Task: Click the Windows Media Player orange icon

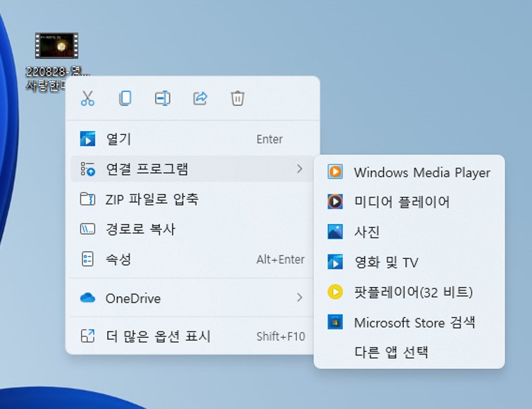Action: click(x=335, y=172)
